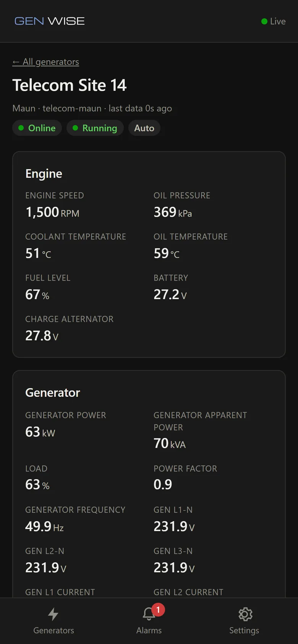Go back via All generators link

[x=46, y=62]
